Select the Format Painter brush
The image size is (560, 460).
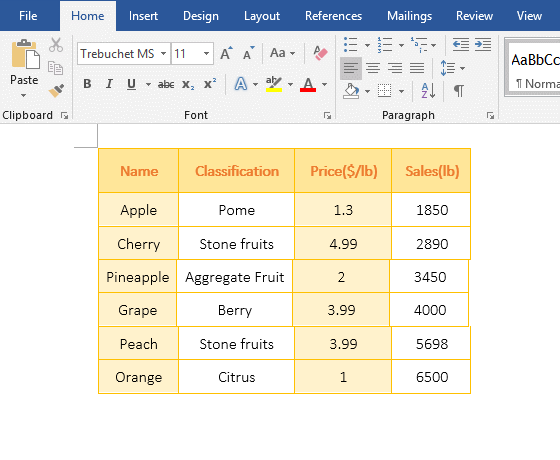(56, 90)
